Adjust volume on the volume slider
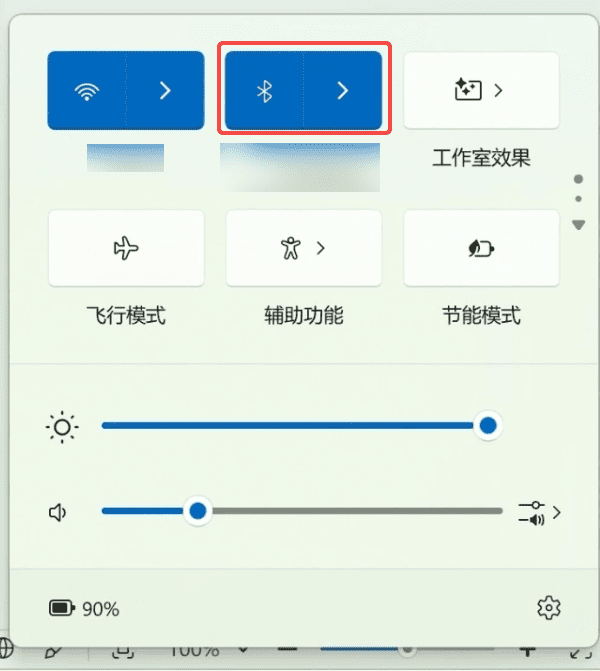 (x=302, y=511)
